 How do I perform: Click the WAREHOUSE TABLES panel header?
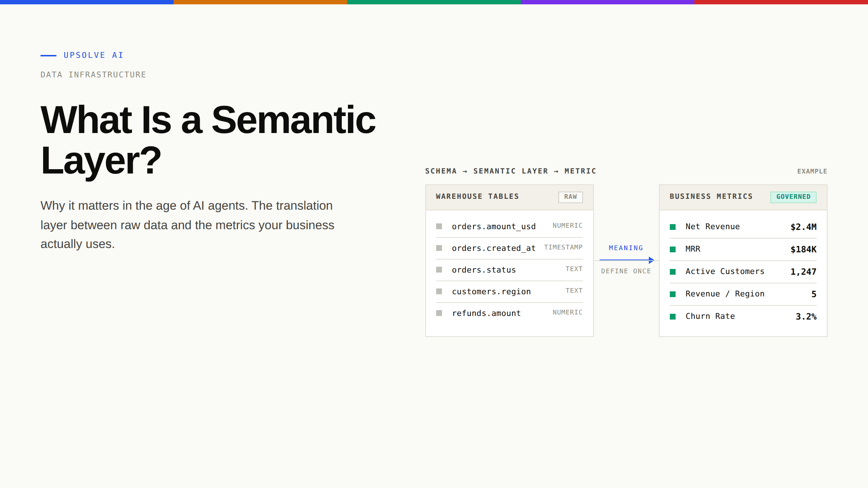[509, 197]
